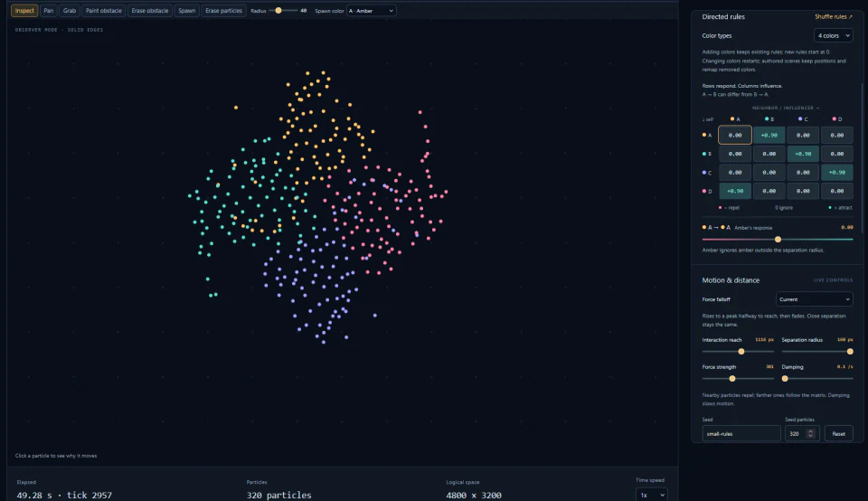Click the Seed particles number stepper
This screenshot has width=868, height=501.
click(810, 433)
